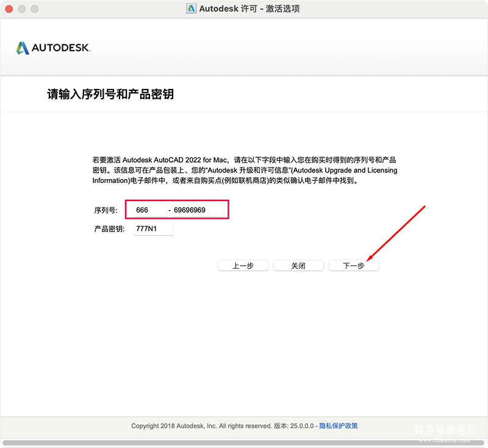Click the activation instructions paragraph
This screenshot has height=448, width=488.
pos(245,170)
